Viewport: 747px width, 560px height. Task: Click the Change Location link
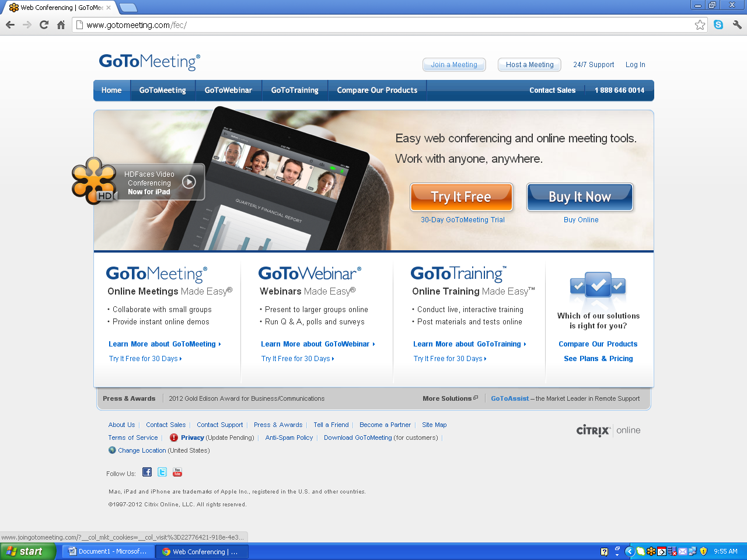[142, 450]
